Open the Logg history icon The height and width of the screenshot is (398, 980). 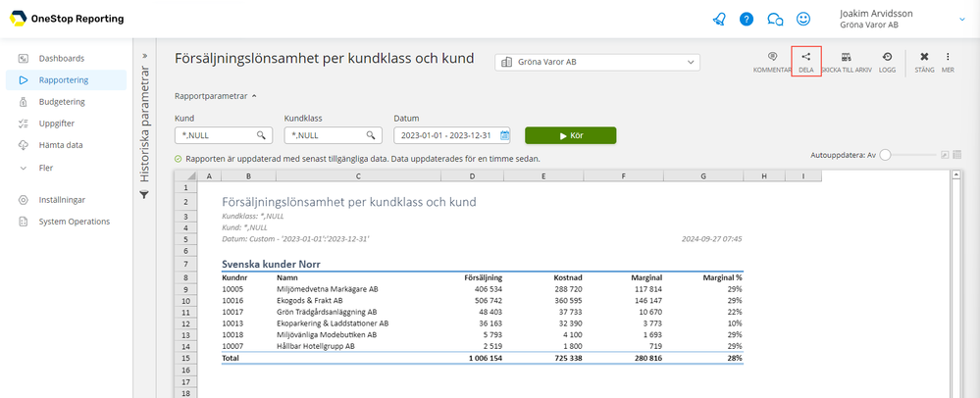[887, 62]
